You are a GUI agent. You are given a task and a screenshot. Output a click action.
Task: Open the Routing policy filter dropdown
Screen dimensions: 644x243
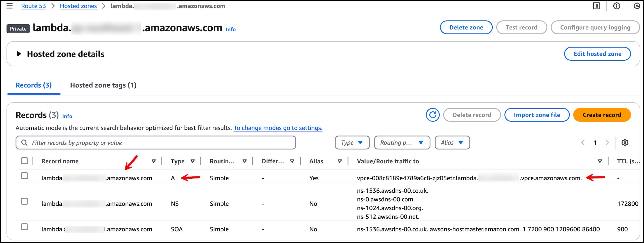402,142
